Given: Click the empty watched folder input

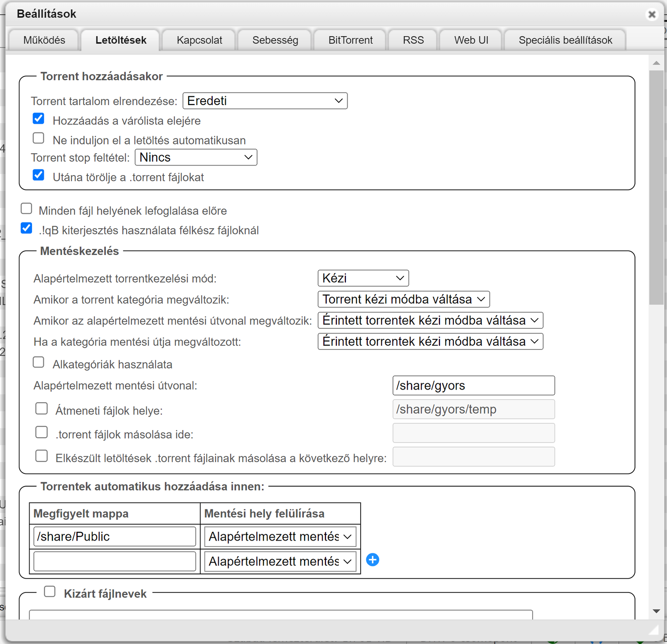Looking at the screenshot, I should (x=114, y=561).
